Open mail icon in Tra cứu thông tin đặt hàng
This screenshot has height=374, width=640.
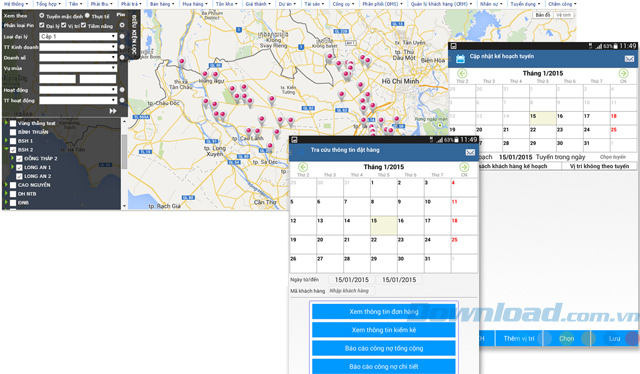point(470,152)
